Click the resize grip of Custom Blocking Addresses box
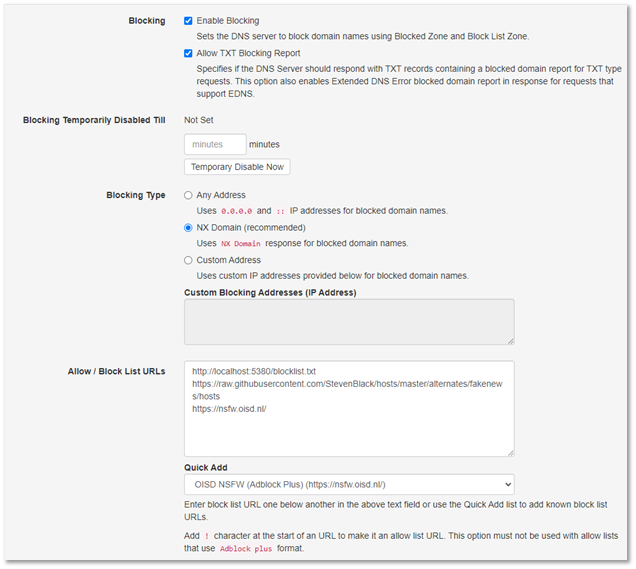 509,340
